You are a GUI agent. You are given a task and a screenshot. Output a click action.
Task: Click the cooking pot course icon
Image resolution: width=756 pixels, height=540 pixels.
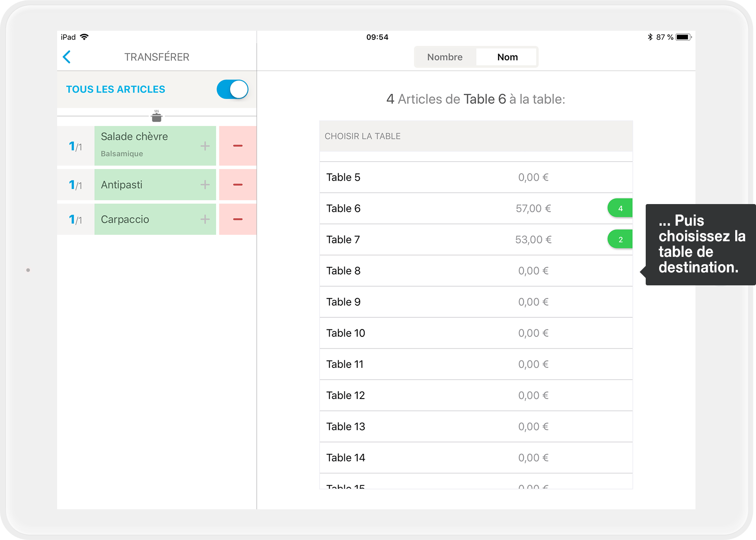coord(157,116)
